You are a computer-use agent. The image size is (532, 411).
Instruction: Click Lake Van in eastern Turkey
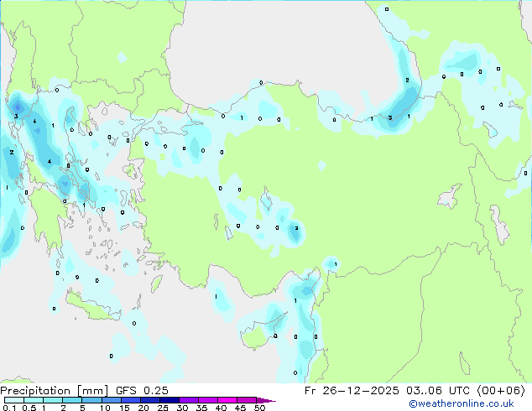coord(450,196)
